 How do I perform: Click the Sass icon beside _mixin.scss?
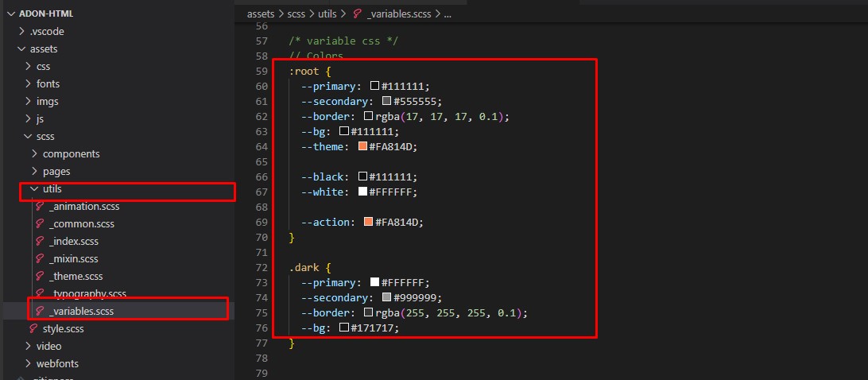point(40,258)
